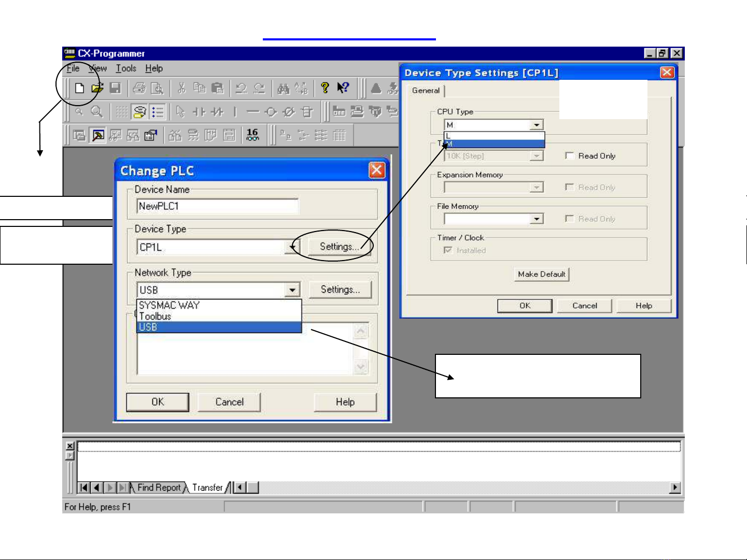Click the Find binoculars icon
This screenshot has height=560, width=747.
coord(283,88)
